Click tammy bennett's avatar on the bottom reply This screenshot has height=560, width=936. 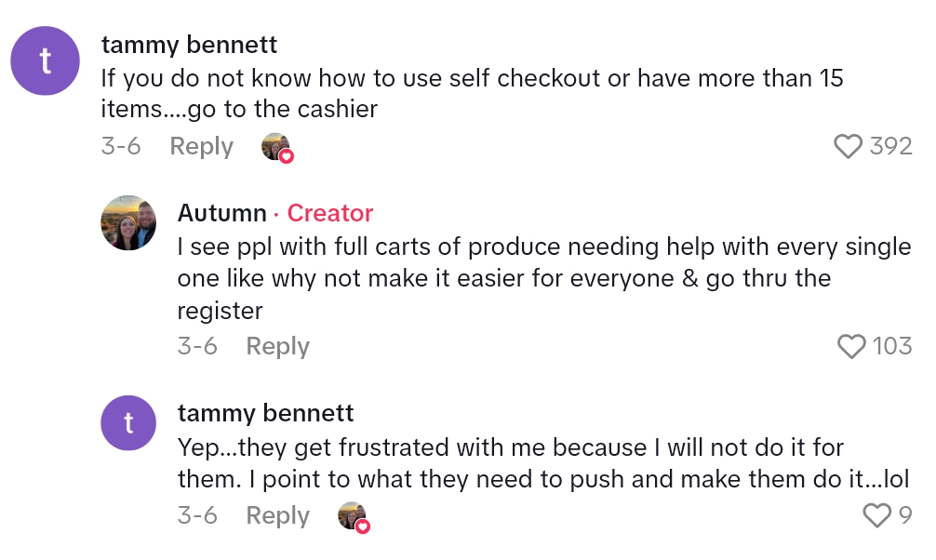(x=127, y=423)
